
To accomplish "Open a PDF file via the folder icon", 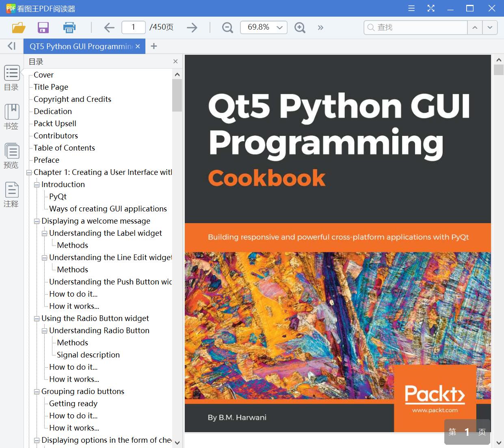I will tap(19, 28).
